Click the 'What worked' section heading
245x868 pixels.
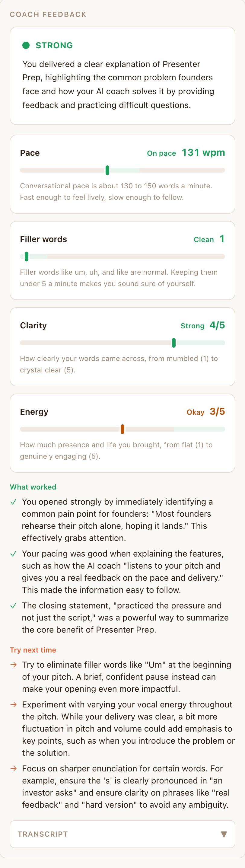coord(33,487)
